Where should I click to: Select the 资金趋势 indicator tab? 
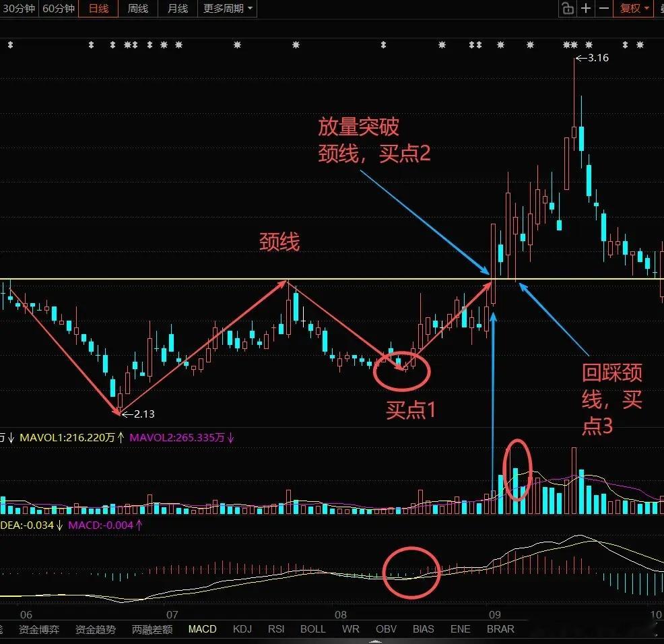(x=96, y=629)
